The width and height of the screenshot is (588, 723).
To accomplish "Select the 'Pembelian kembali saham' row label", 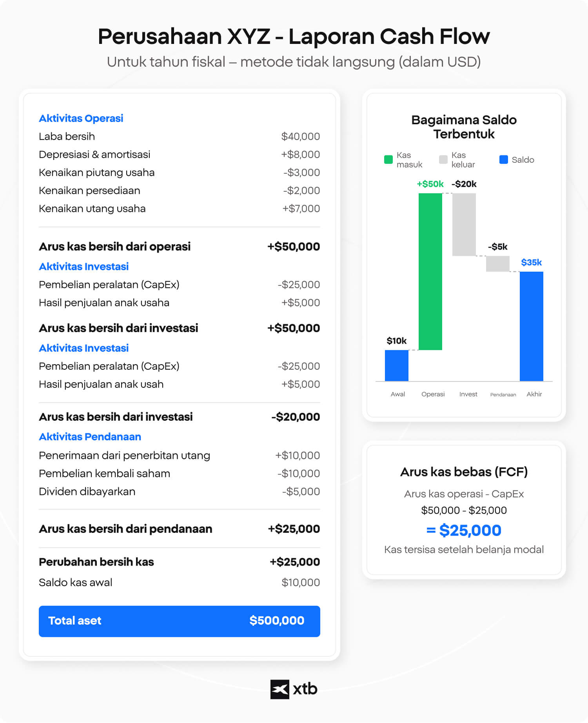I will tap(104, 474).
